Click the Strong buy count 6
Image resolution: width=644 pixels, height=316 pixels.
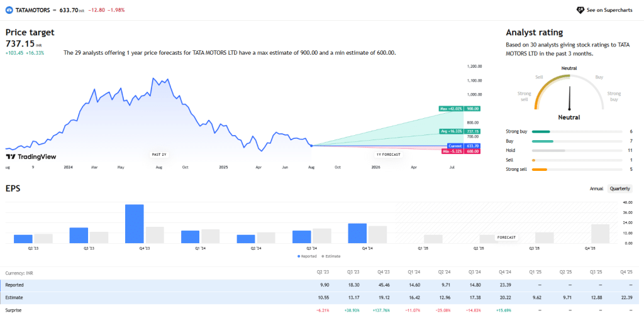[x=631, y=132]
